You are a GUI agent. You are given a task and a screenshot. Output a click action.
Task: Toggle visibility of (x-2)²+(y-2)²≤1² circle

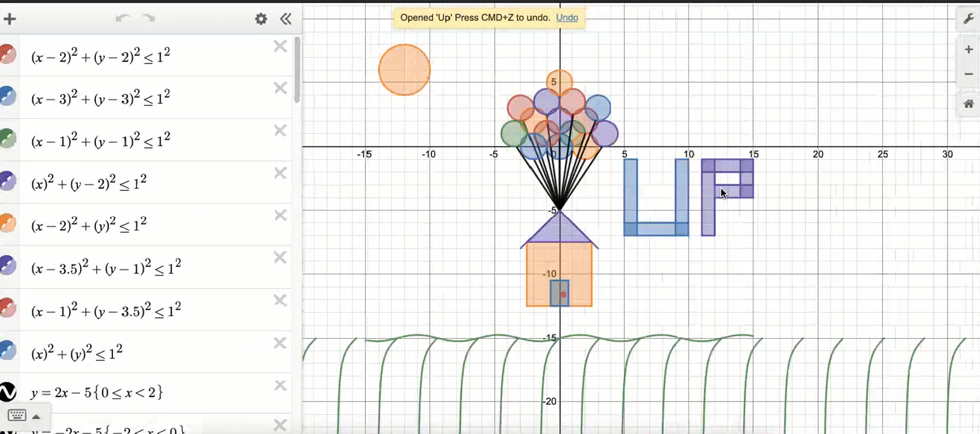[x=7, y=55]
